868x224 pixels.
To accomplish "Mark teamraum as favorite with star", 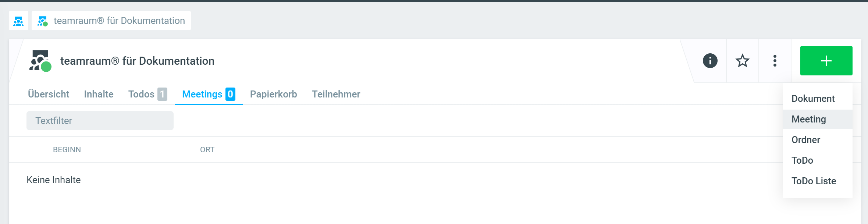I will [742, 61].
